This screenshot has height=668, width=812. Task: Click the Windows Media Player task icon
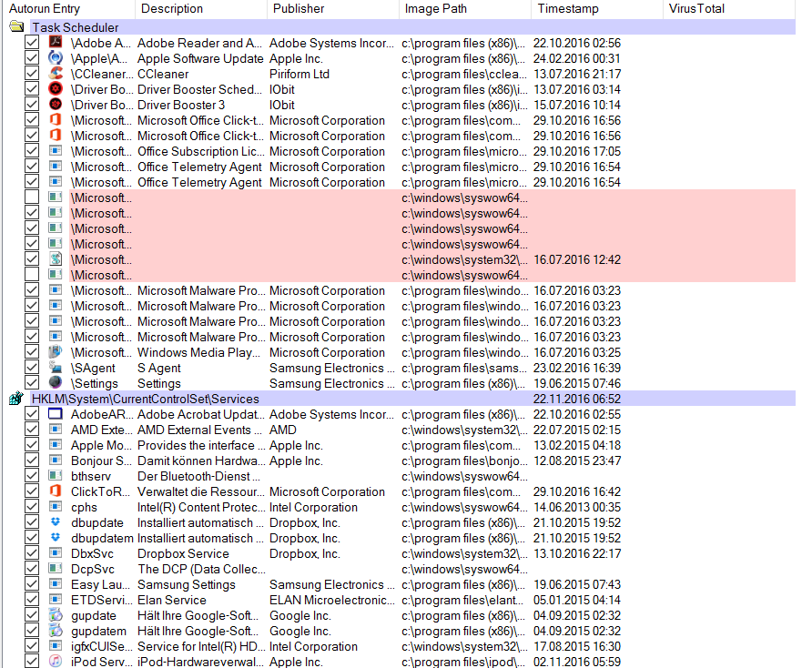tap(56, 352)
